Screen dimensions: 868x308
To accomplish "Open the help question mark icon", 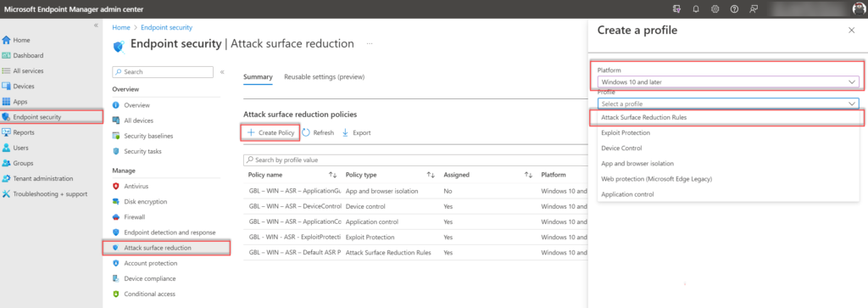I will pos(734,8).
